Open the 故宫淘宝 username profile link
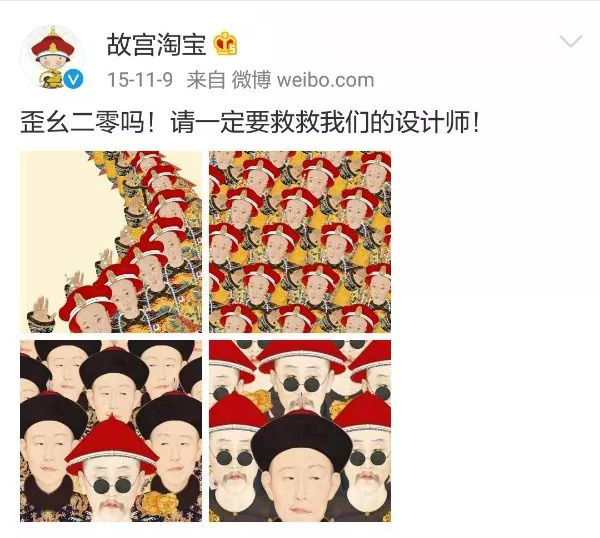Viewport: 600px width, 538px height. (x=157, y=44)
